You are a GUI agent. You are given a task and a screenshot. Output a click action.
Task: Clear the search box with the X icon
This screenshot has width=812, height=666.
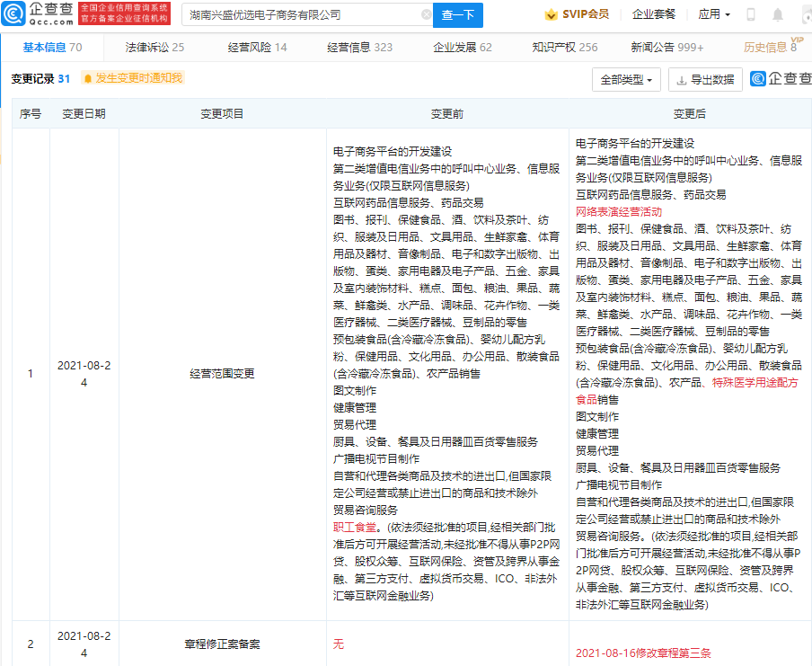(426, 14)
